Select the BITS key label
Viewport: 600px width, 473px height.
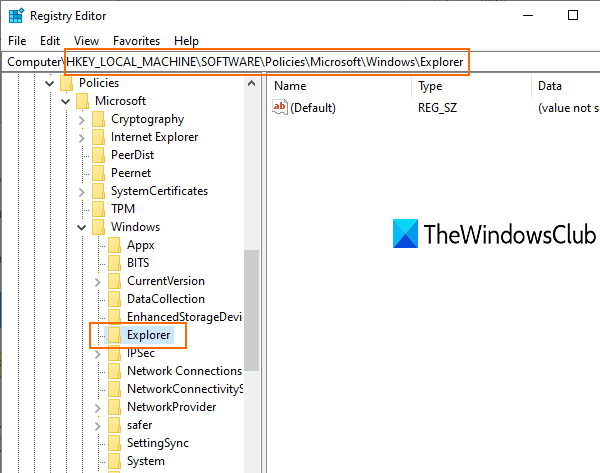[x=138, y=263]
